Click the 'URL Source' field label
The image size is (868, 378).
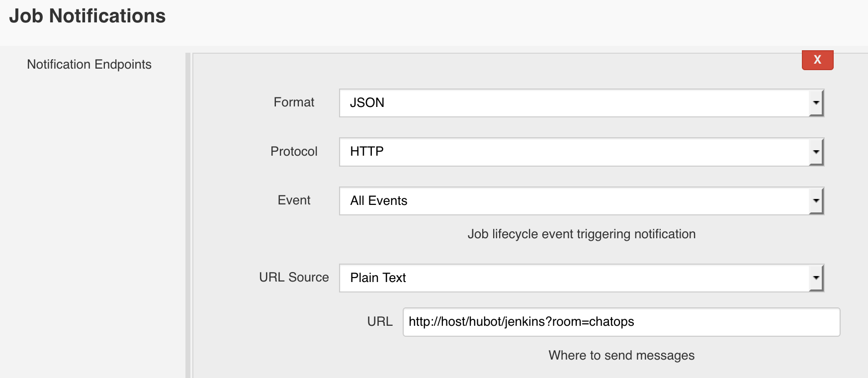point(294,277)
